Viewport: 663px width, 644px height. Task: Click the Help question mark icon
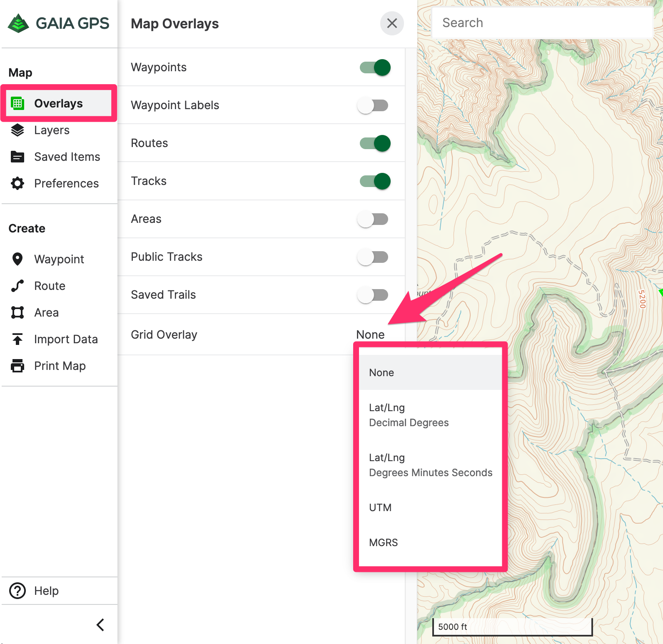[17, 591]
